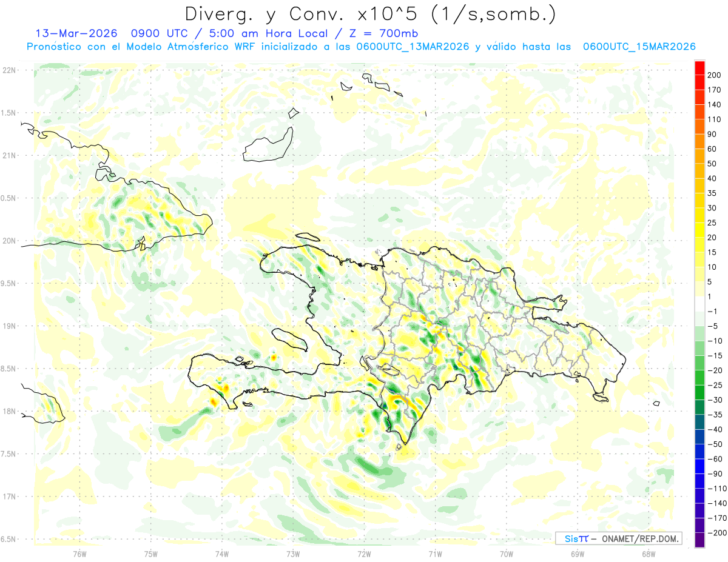
Task: Click the '-90' color scale label
Action: click(716, 473)
